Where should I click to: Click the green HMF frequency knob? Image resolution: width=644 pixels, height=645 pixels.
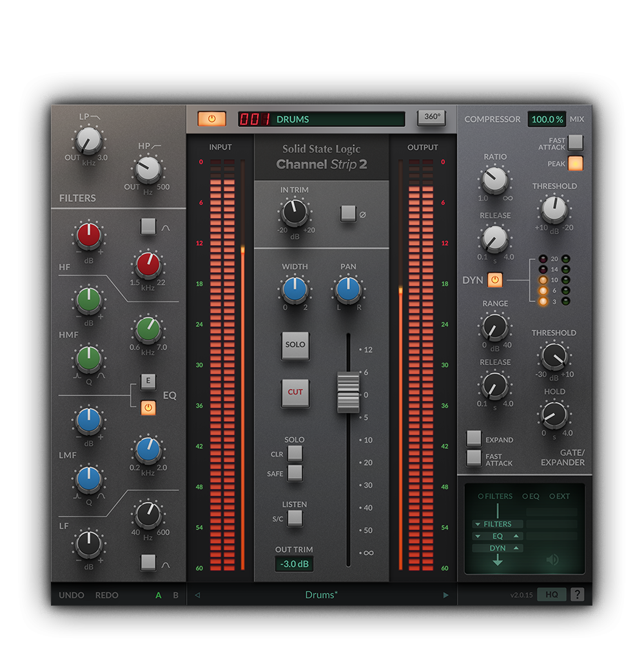pyautogui.click(x=148, y=329)
